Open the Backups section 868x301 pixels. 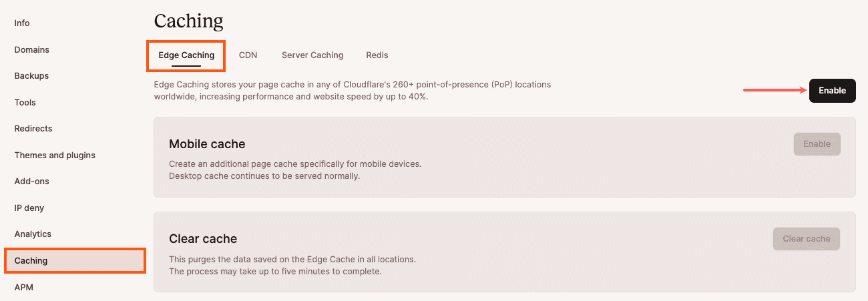tap(31, 75)
